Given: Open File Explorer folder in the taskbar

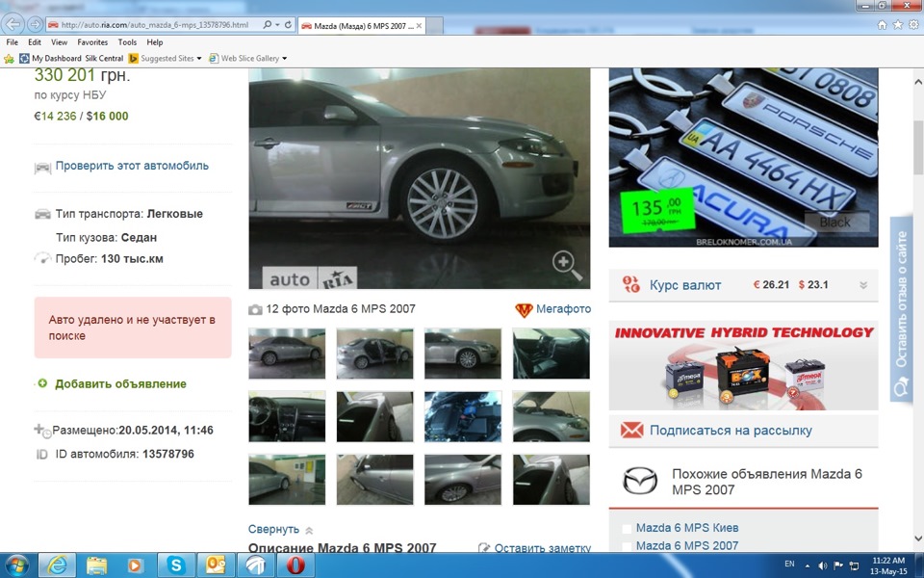Looking at the screenshot, I should tap(96, 565).
